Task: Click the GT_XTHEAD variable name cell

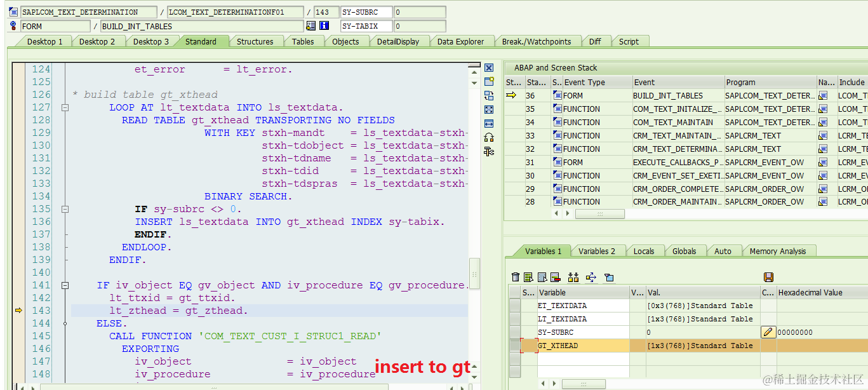Action: tap(583, 346)
